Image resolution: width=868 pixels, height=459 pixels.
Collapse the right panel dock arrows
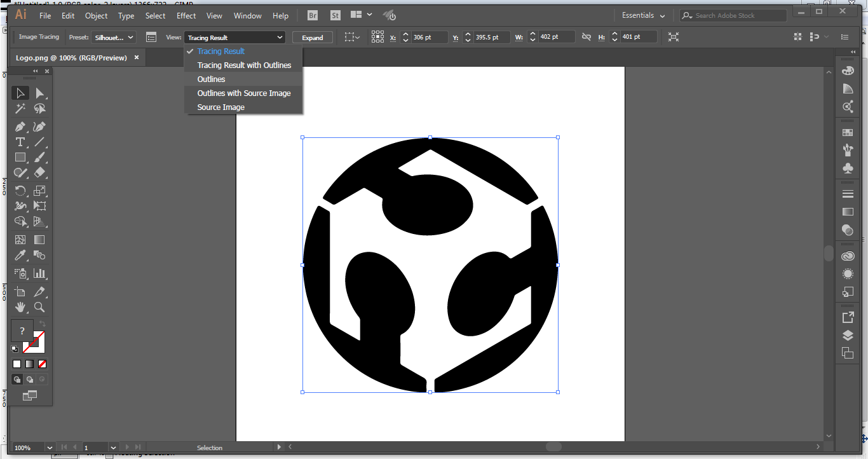[853, 52]
